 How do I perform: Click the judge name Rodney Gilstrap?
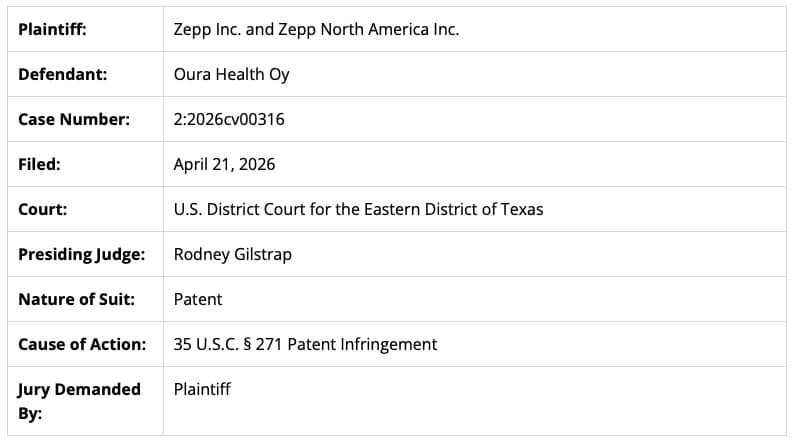click(x=232, y=254)
